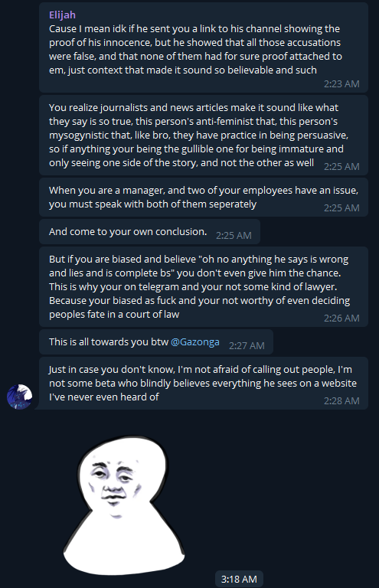
Task: Click the 2:26 AM timestamp
Action: [341, 318]
